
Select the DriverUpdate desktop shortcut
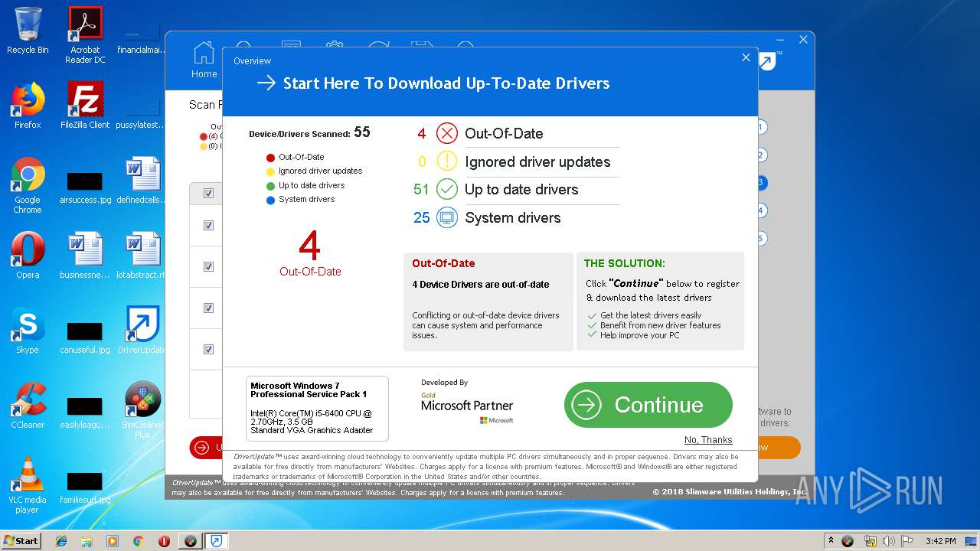pyautogui.click(x=143, y=331)
